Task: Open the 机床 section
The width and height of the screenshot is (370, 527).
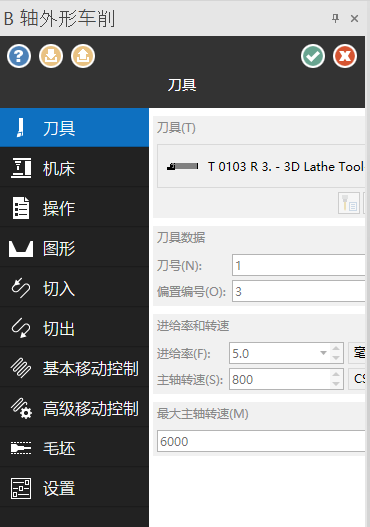Action: (74, 168)
